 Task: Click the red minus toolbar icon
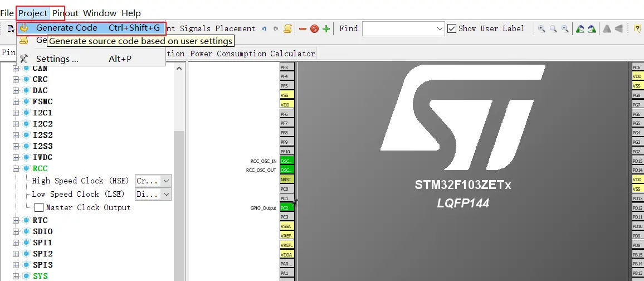pos(303,29)
